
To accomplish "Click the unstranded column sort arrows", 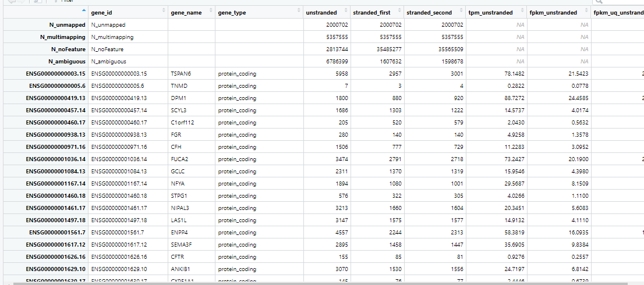I will coord(345,10).
